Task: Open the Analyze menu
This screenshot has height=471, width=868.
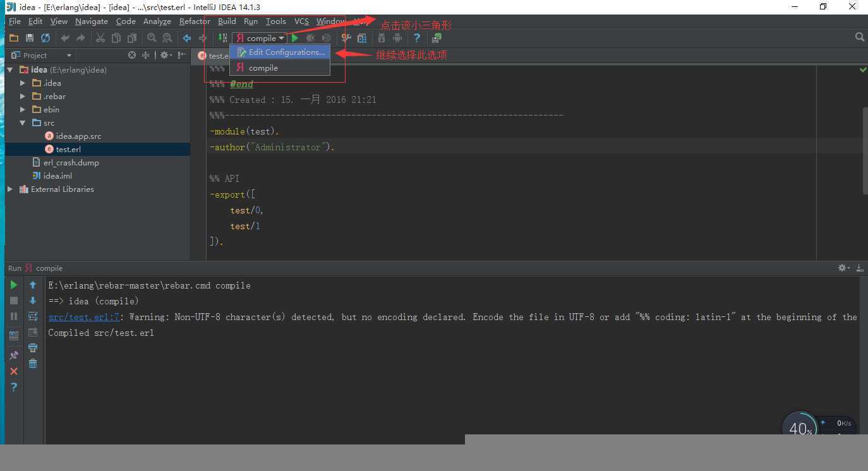Action: coord(157,21)
